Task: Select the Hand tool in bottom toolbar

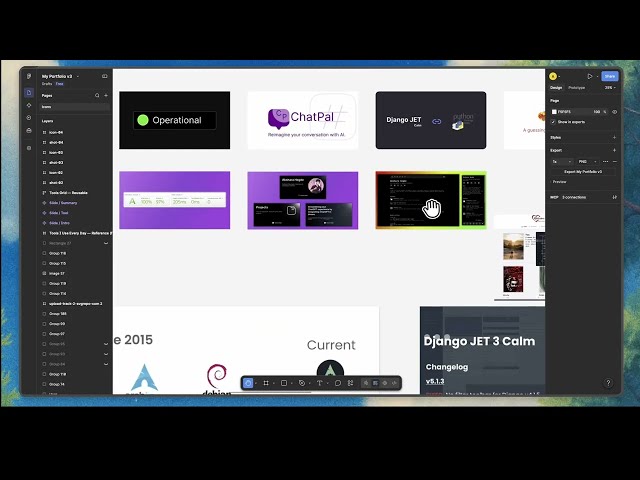Action: [248, 383]
